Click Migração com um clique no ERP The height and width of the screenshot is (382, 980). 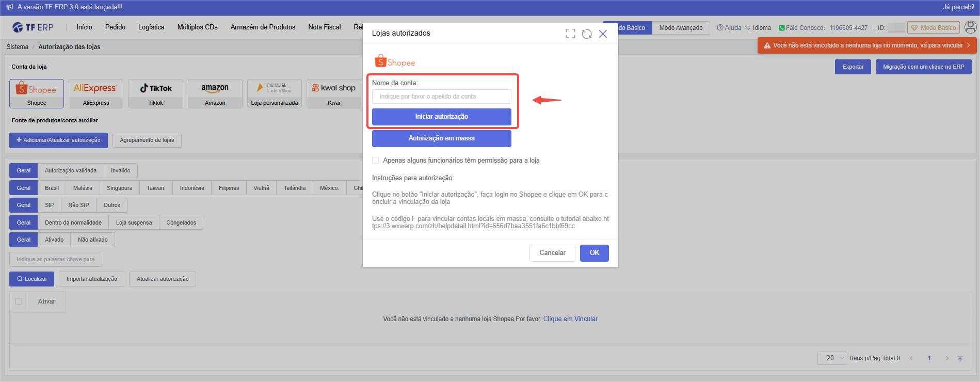[924, 67]
